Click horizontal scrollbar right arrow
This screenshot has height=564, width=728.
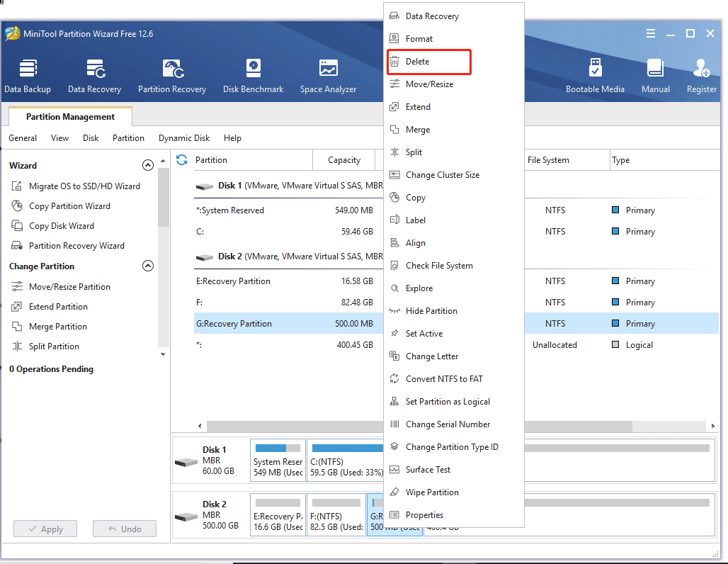coord(713,426)
